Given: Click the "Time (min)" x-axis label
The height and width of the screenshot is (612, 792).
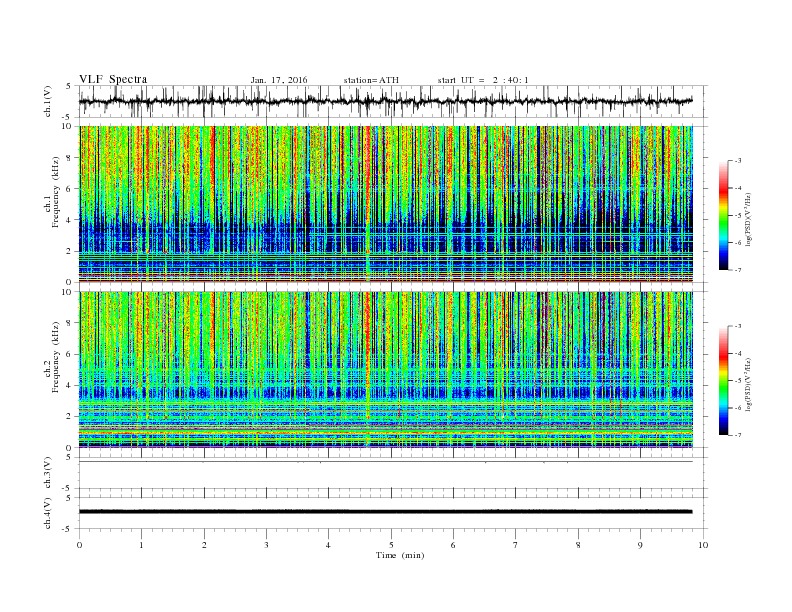Looking at the screenshot, I should point(400,555).
